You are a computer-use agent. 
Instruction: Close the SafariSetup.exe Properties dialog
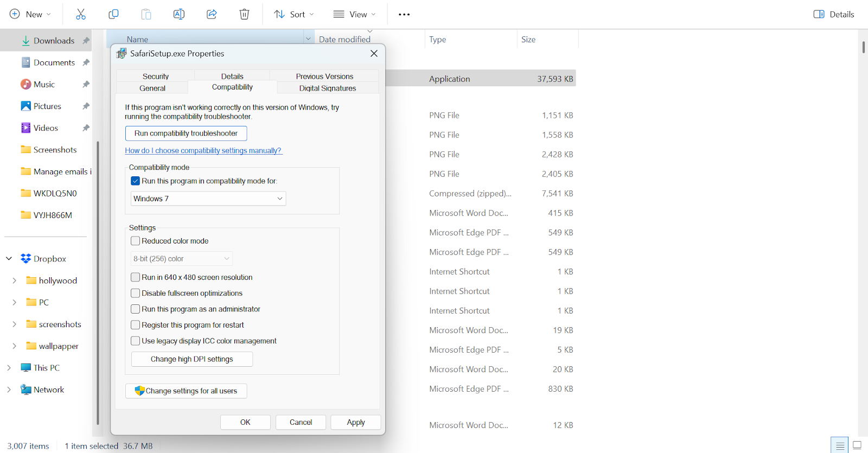point(374,53)
